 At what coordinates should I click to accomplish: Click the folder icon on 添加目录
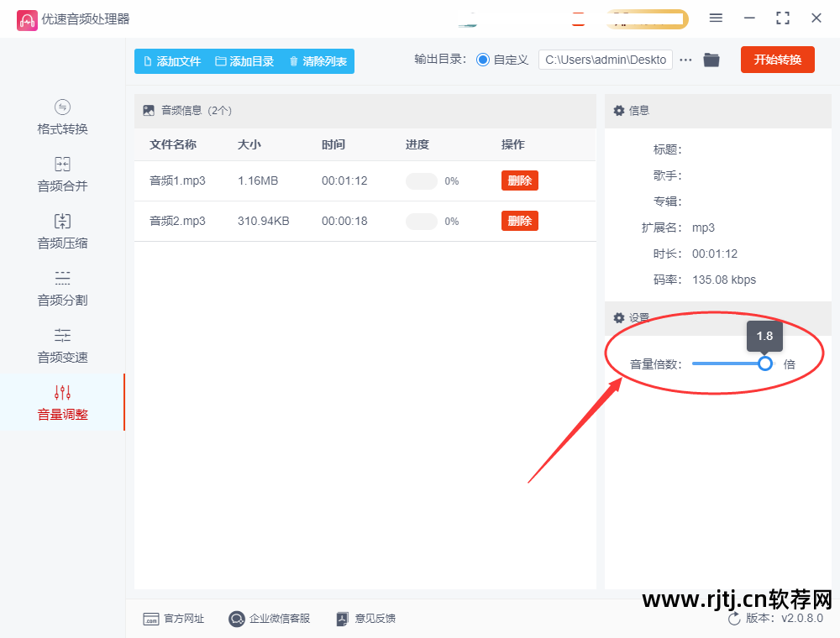pyautogui.click(x=220, y=61)
